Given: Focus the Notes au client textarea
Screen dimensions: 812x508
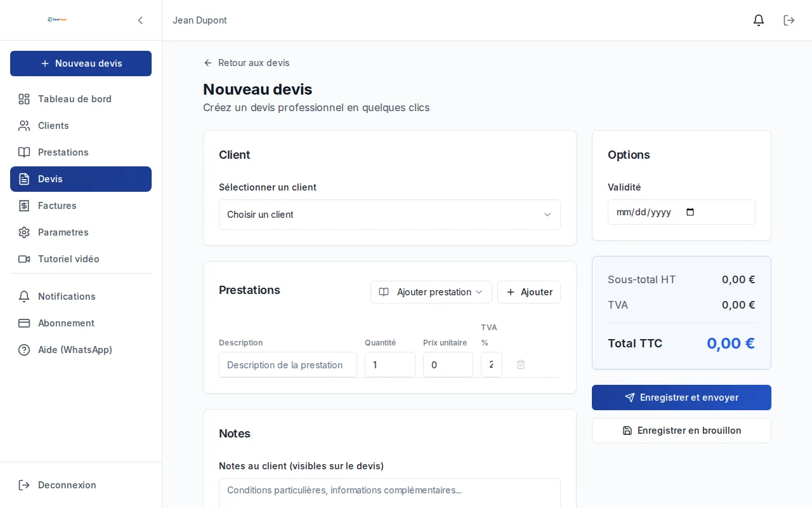Looking at the screenshot, I should point(390,493).
